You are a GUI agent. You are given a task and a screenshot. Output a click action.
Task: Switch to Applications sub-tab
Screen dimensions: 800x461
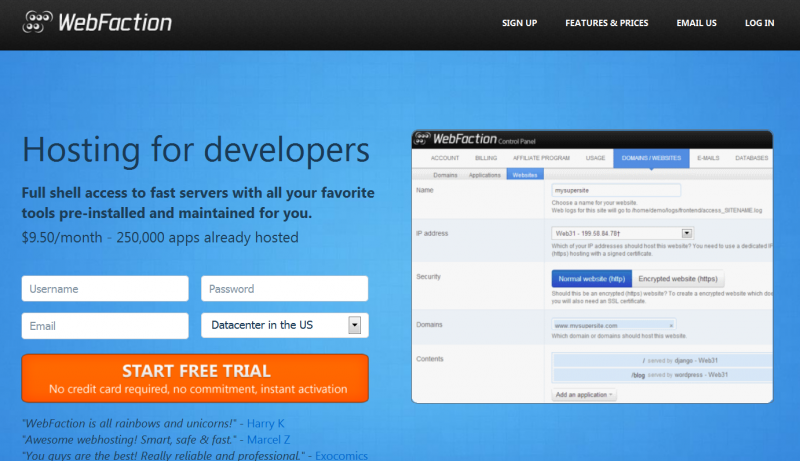tap(485, 175)
